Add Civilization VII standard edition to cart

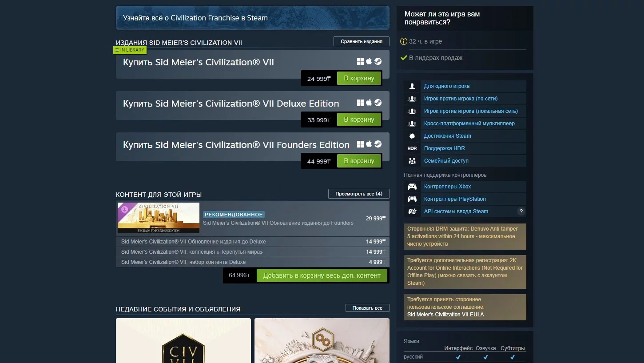[x=359, y=78]
